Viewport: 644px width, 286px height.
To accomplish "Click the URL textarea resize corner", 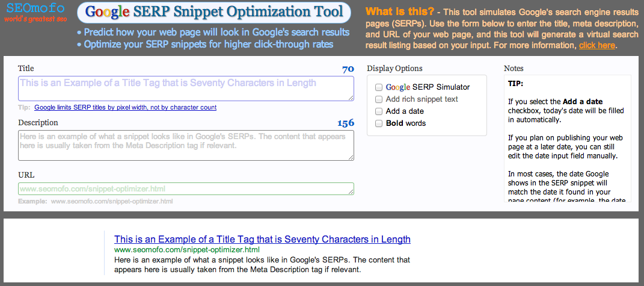I will 351,191.
